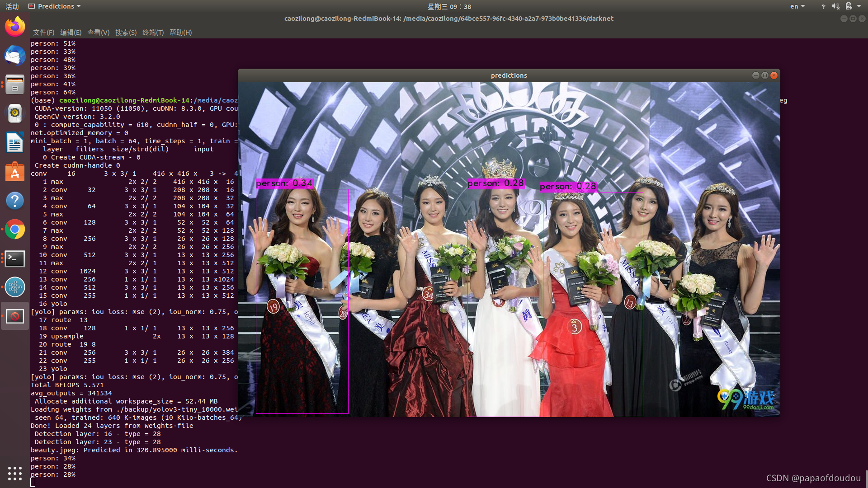868x488 pixels.
Task: Click the terminal window title with darknet path
Action: point(448,19)
